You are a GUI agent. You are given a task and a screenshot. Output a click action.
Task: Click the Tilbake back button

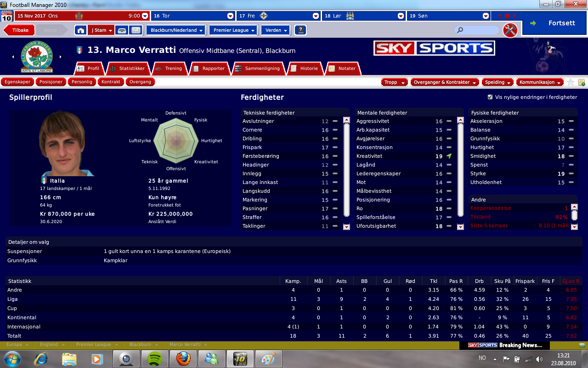pyautogui.click(x=19, y=30)
